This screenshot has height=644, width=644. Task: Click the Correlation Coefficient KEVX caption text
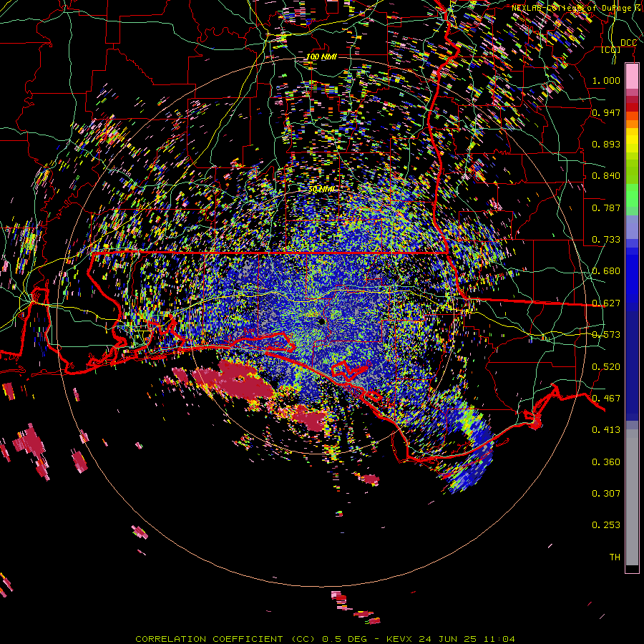point(325,639)
